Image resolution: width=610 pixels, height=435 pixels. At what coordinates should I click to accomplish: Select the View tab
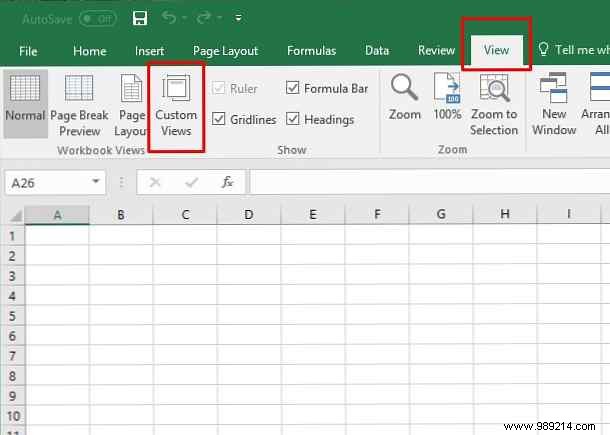(496, 50)
